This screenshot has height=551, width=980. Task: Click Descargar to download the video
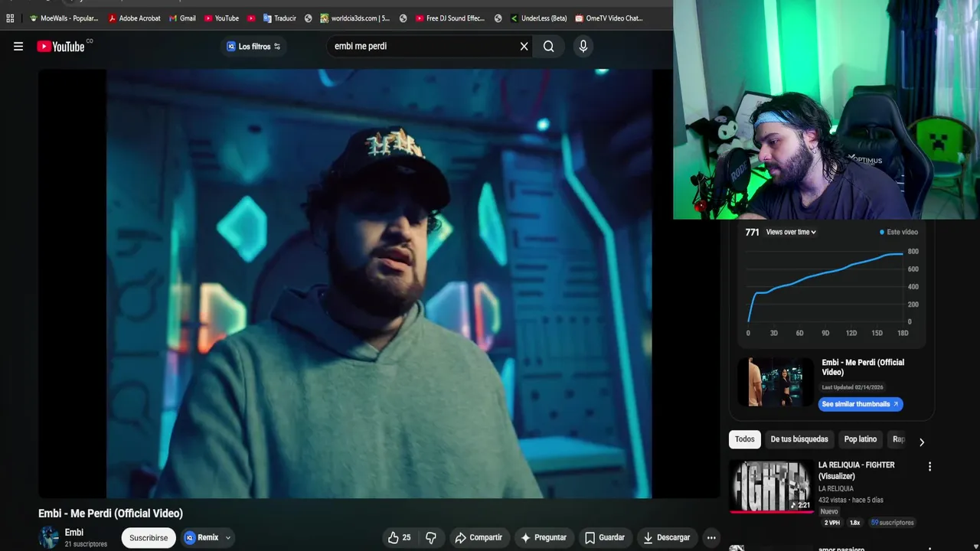point(666,538)
